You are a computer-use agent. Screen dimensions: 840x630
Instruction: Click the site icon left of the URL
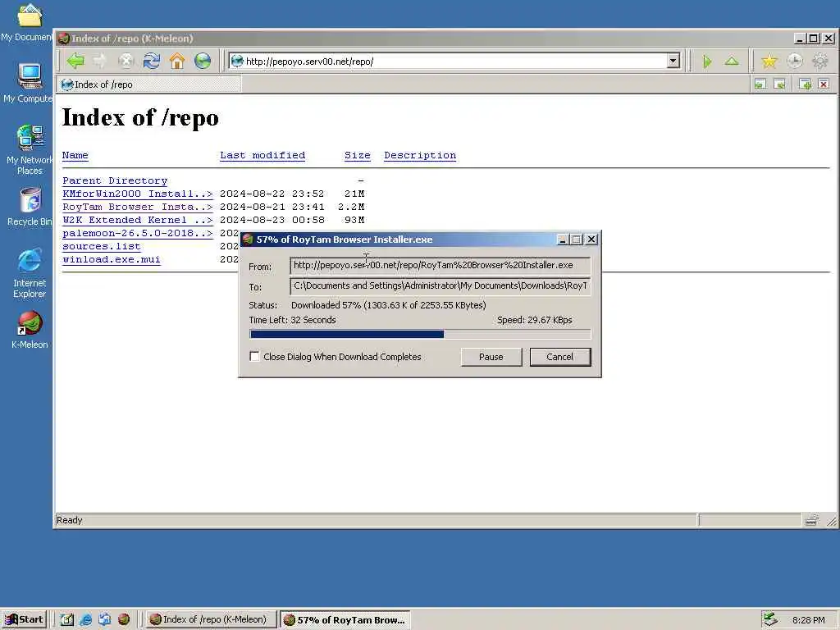pos(237,61)
